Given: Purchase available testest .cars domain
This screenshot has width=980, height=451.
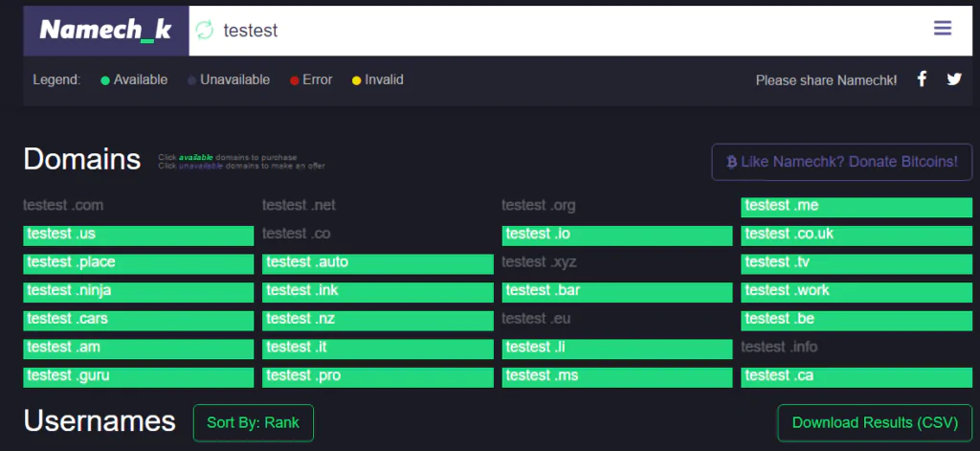Looking at the screenshot, I should 138,321.
